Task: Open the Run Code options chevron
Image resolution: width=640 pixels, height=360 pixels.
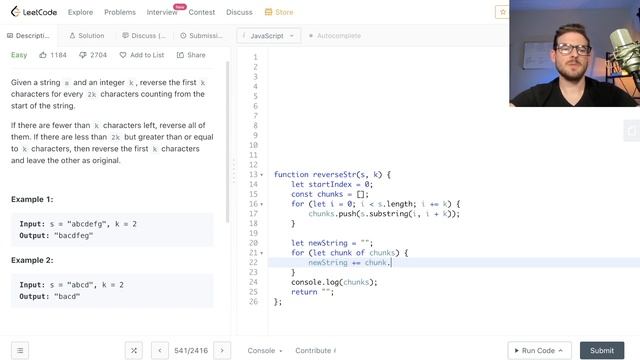Action: pyautogui.click(x=561, y=350)
